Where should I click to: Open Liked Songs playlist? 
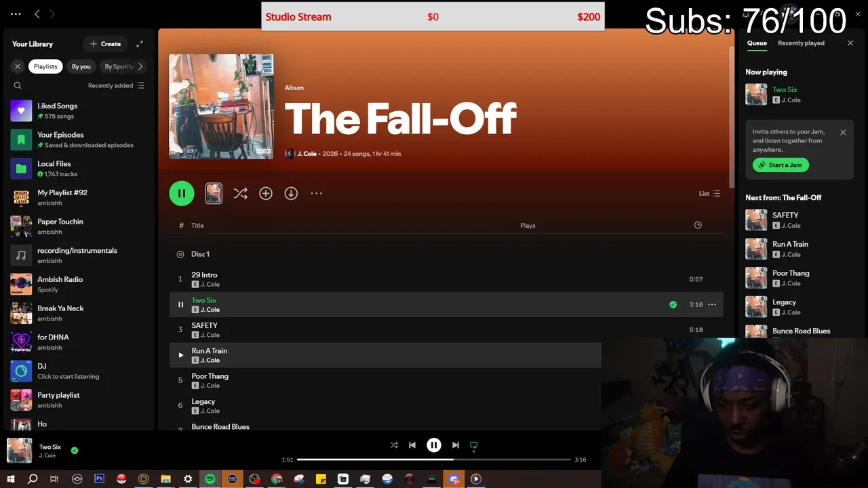click(x=78, y=110)
